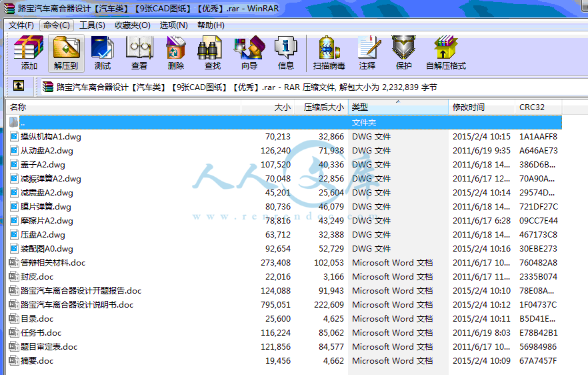588x375 pixels.
Task: Click the 自解压格式 (SFX) toolbar icon
Action: [446, 53]
